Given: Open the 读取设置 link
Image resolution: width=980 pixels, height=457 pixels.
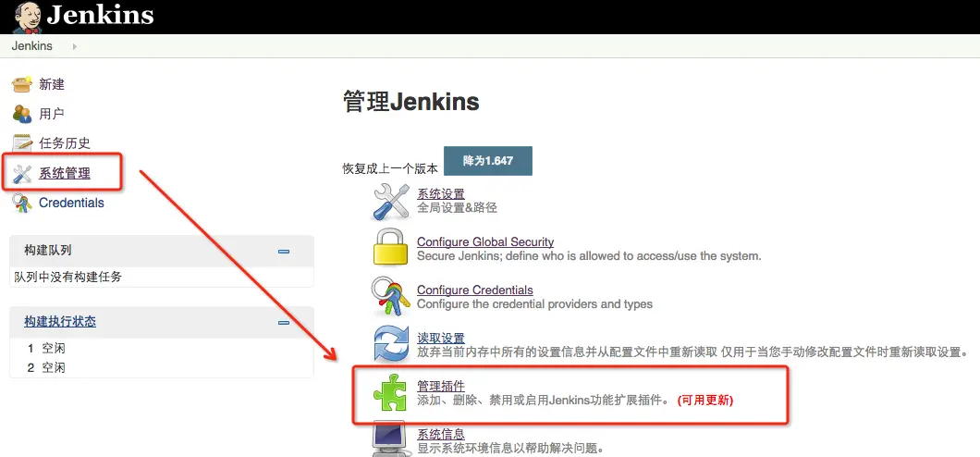Looking at the screenshot, I should click(441, 339).
